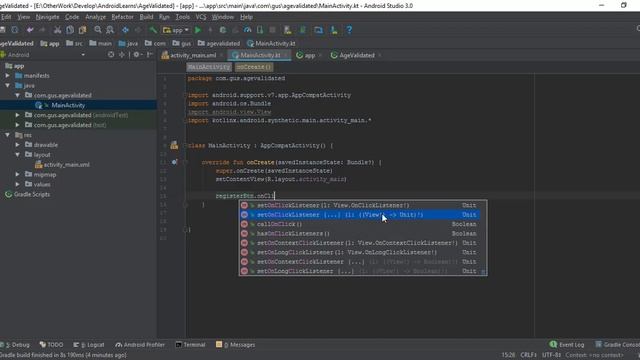Image resolution: width=640 pixels, height=360 pixels.
Task: Click the Run app green play button
Action: click(x=198, y=30)
